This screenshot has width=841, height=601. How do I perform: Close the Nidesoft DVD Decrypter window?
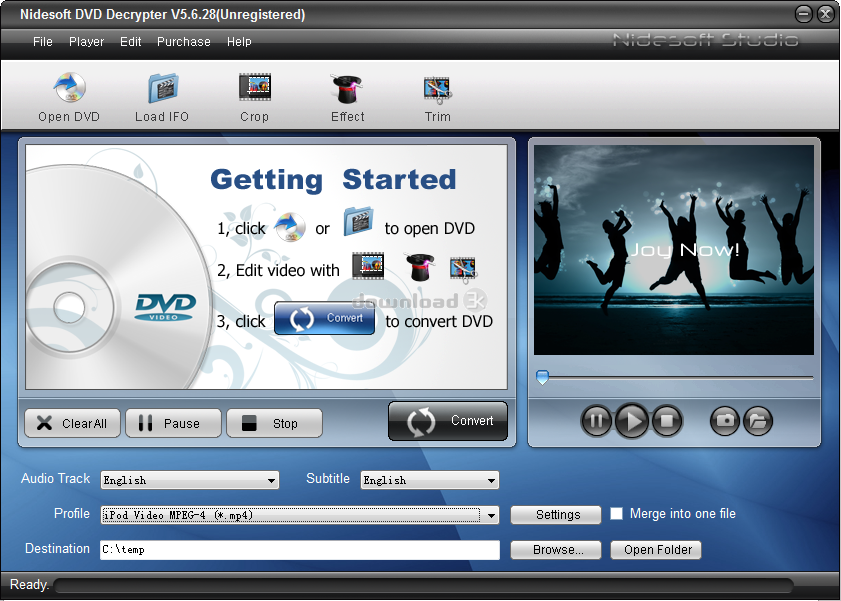tap(825, 14)
